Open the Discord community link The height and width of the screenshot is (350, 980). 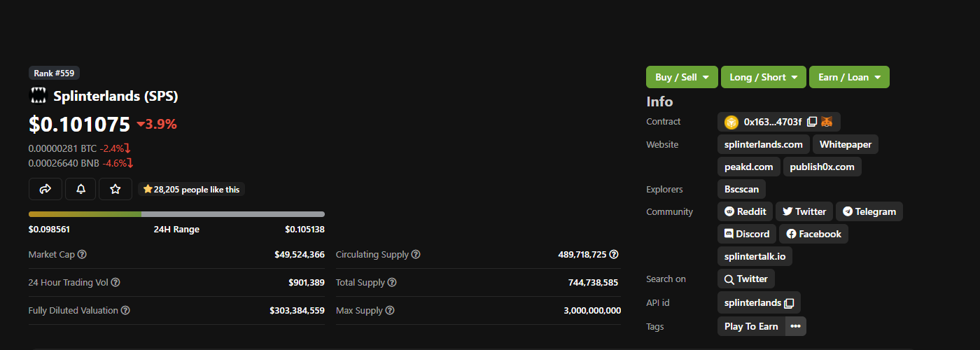click(x=747, y=234)
